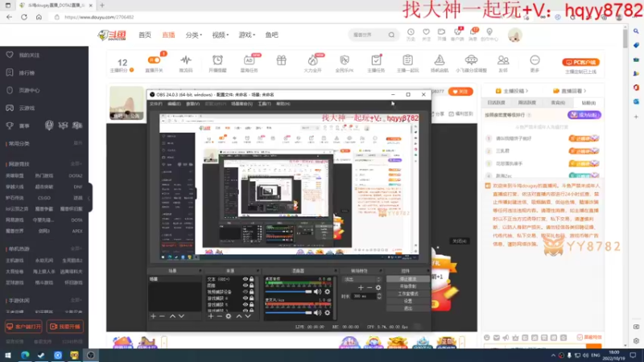Open the 扬帆启航 sailboat icon
This screenshot has height=362, width=644.
pyautogui.click(x=439, y=60)
